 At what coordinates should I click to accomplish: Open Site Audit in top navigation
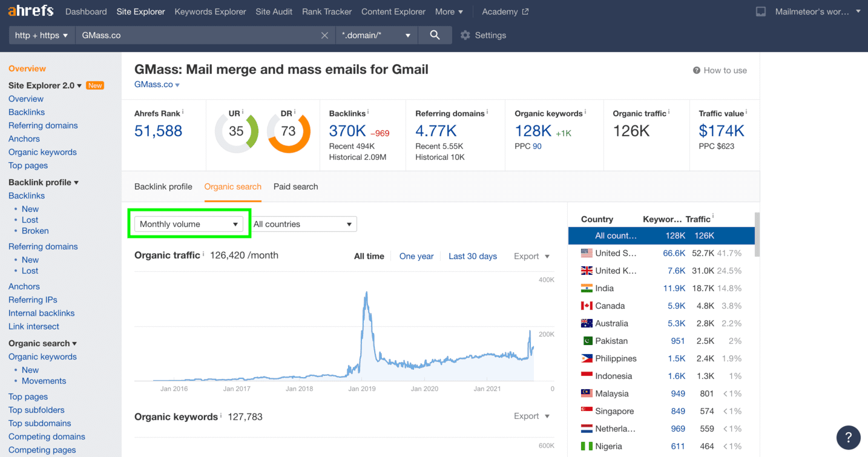pyautogui.click(x=274, y=12)
